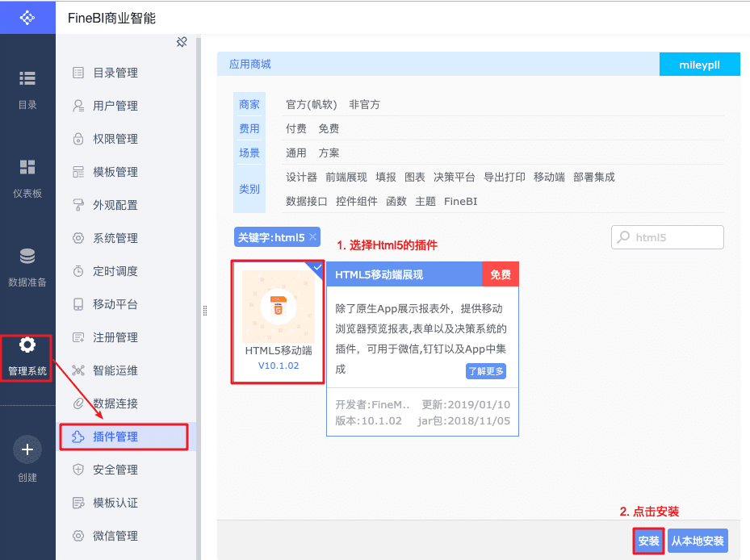
Task: Select the 主题 category
Action: point(425,202)
